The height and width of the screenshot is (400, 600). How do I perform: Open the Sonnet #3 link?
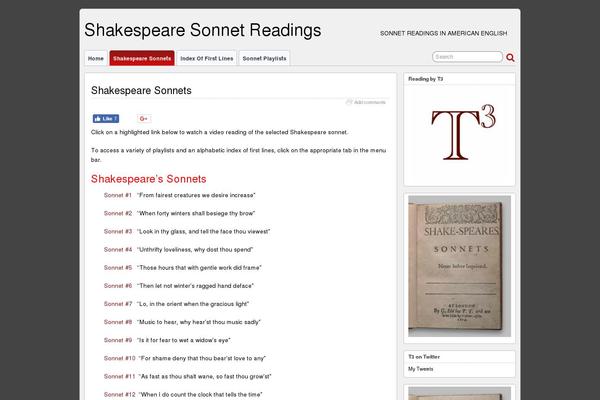(118, 231)
